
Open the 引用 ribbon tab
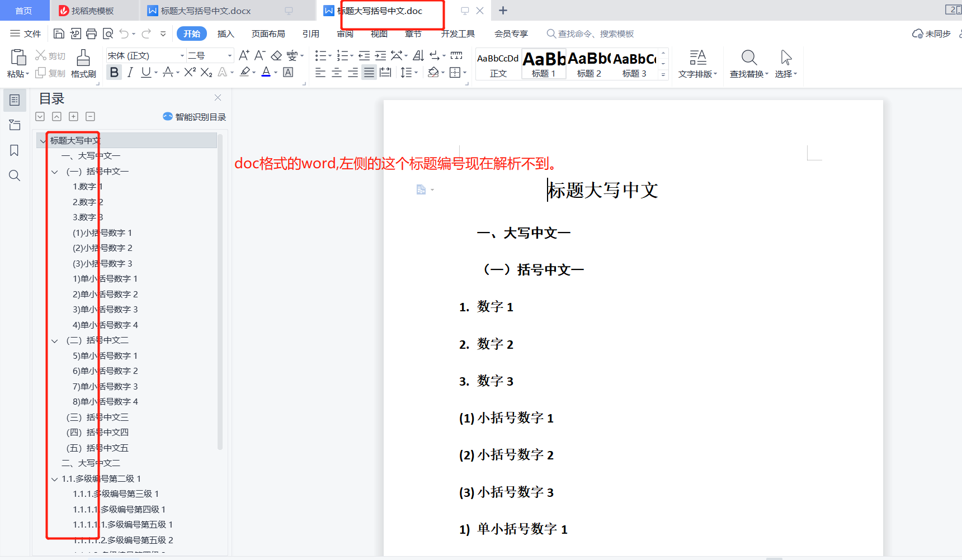point(310,34)
